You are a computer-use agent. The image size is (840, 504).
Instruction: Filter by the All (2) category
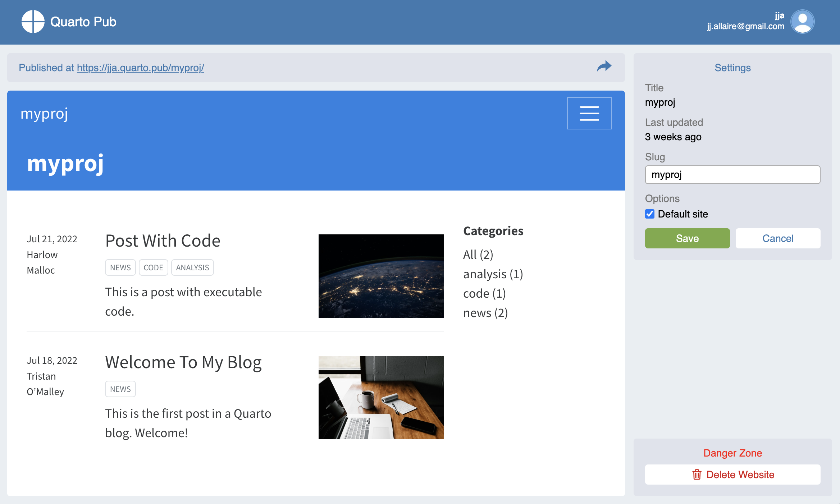tap(478, 255)
